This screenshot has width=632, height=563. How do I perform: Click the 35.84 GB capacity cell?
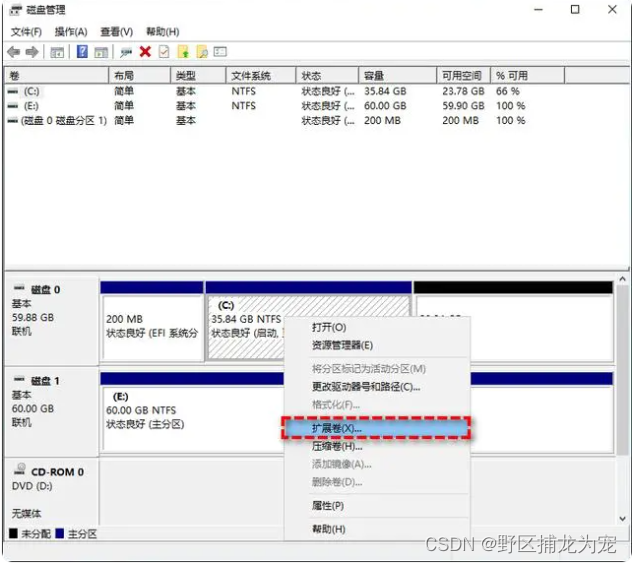pyautogui.click(x=385, y=91)
